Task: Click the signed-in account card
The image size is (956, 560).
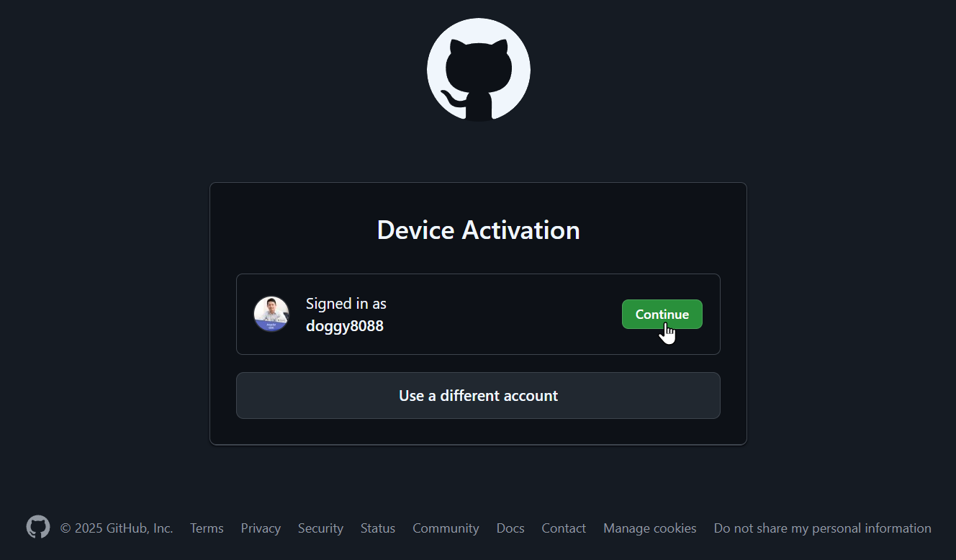Action: [478, 314]
